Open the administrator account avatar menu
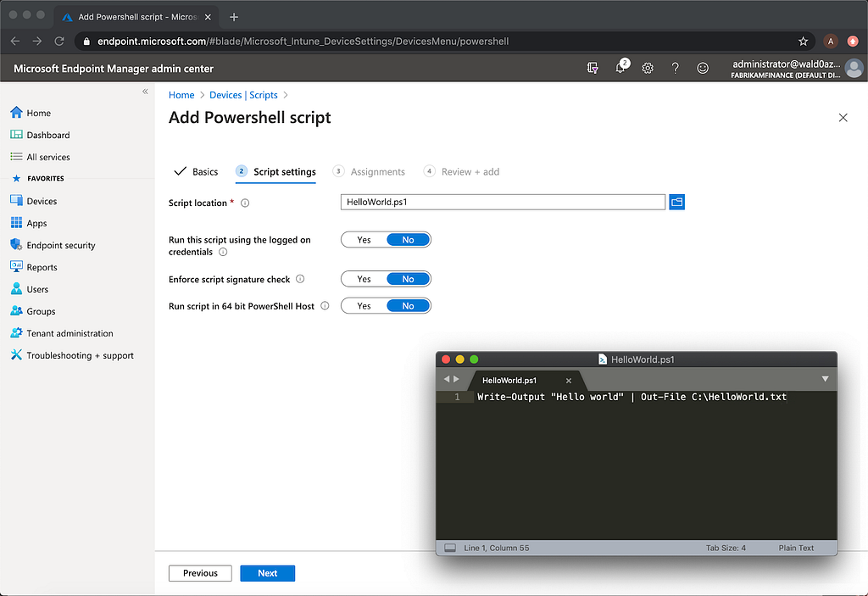 (x=854, y=69)
